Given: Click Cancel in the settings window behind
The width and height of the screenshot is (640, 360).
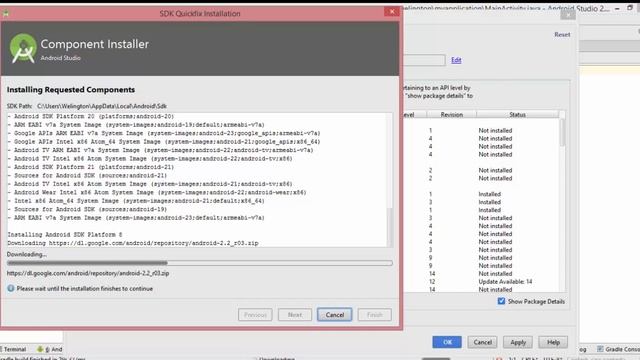Looking at the screenshot, I should pos(482,342).
